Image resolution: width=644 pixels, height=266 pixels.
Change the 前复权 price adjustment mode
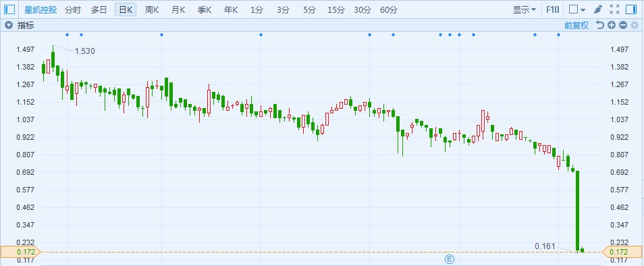tap(576, 26)
